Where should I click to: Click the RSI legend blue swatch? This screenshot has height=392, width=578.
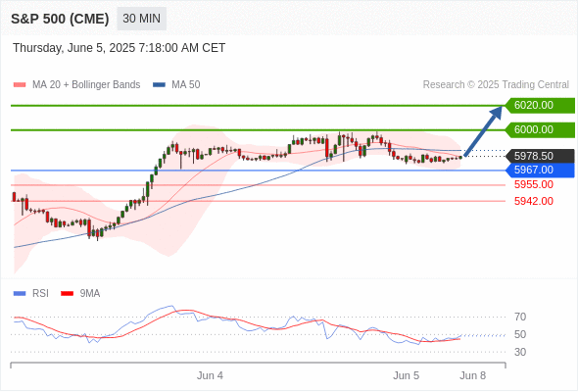[20, 294]
